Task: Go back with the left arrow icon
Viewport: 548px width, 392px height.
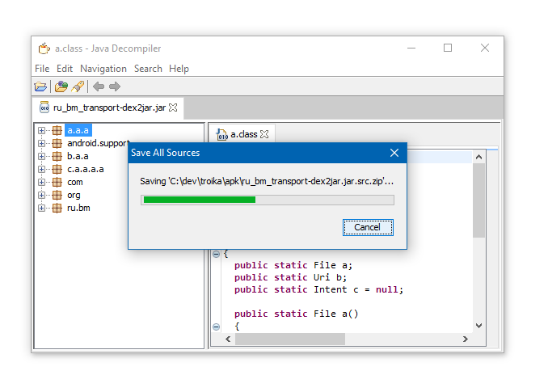Action: pos(99,86)
